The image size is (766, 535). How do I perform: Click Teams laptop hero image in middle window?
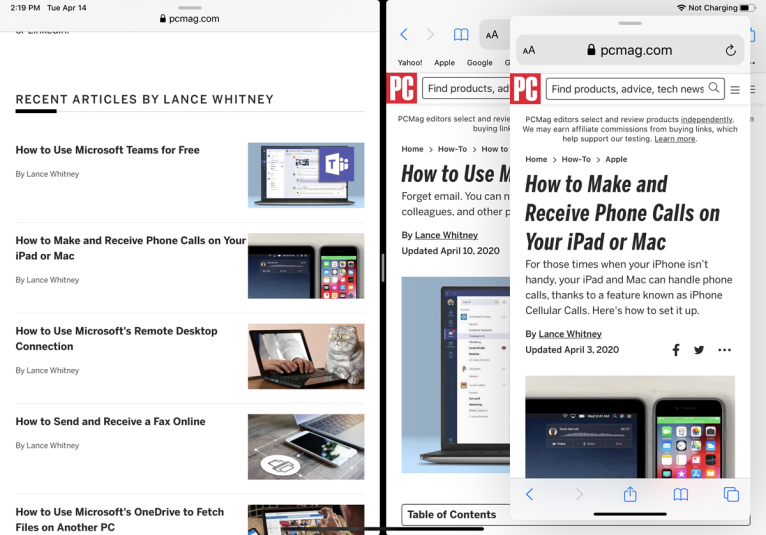(x=456, y=375)
